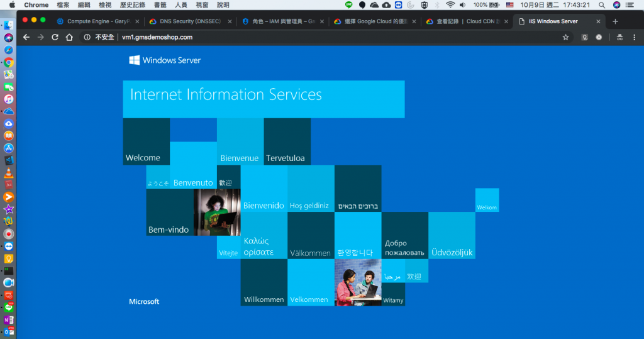Open the 檔案 menu
Image resolution: width=644 pixels, height=339 pixels.
point(64,5)
